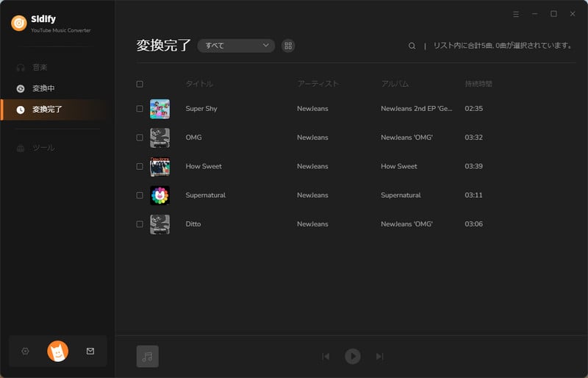The width and height of the screenshot is (588, 378).
Task: Skip to the previous track
Action: coord(326,356)
